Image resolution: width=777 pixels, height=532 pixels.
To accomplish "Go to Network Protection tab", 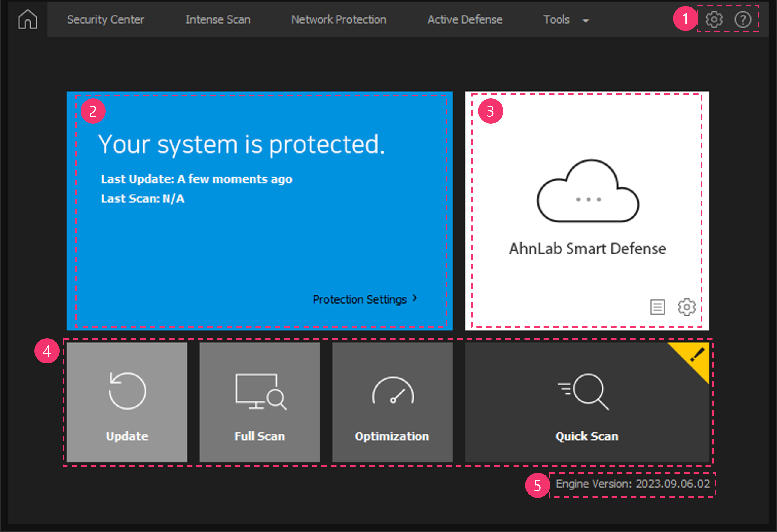I will coord(339,19).
